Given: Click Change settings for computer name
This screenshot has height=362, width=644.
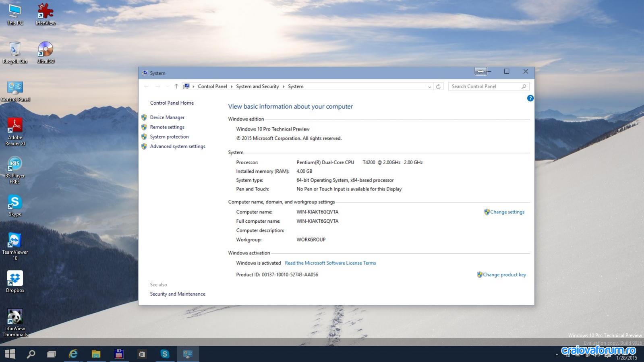Looking at the screenshot, I should point(507,212).
